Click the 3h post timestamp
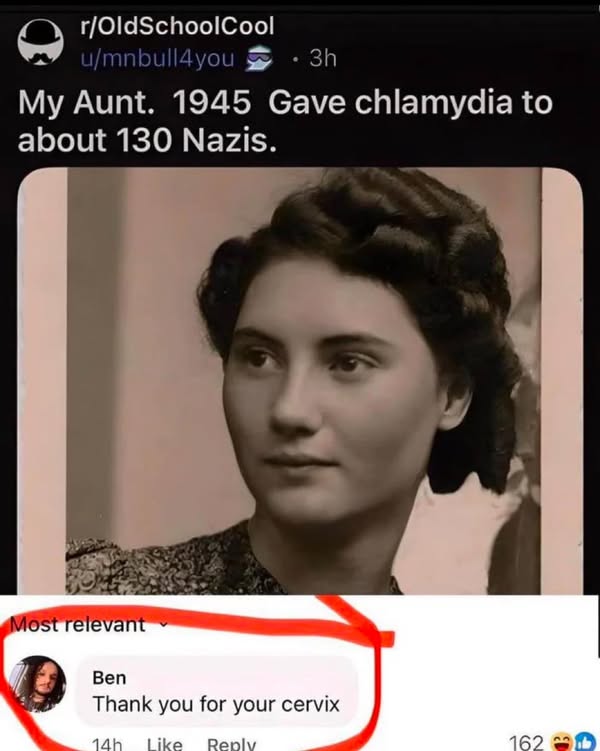 click(323, 58)
